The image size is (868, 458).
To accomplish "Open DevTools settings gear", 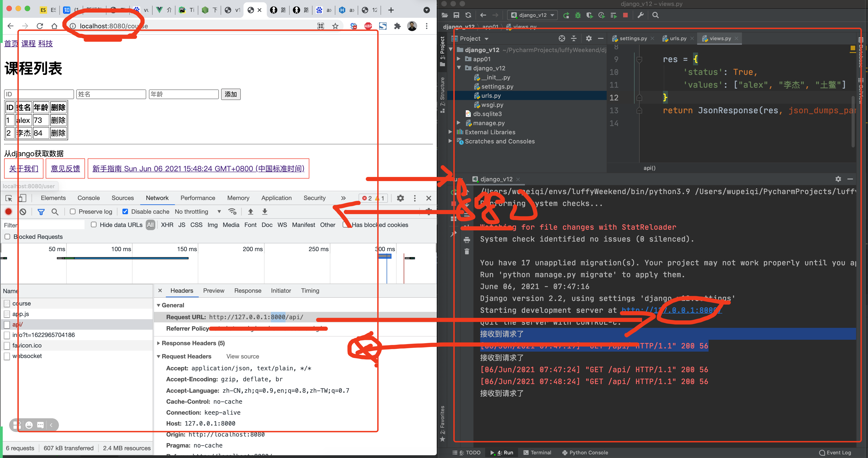I will 400,198.
